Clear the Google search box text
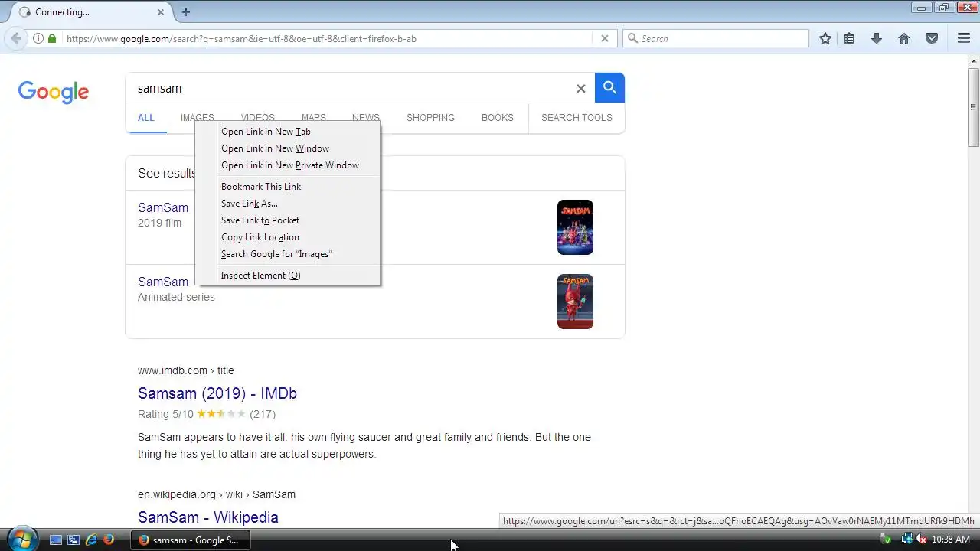980x551 pixels. [x=581, y=89]
